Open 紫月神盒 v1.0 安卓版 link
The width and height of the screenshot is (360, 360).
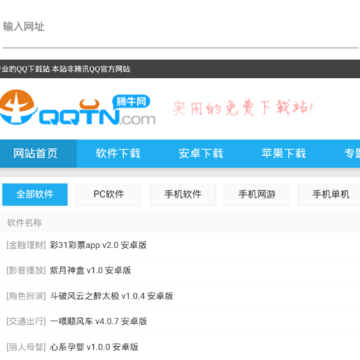[90, 270]
